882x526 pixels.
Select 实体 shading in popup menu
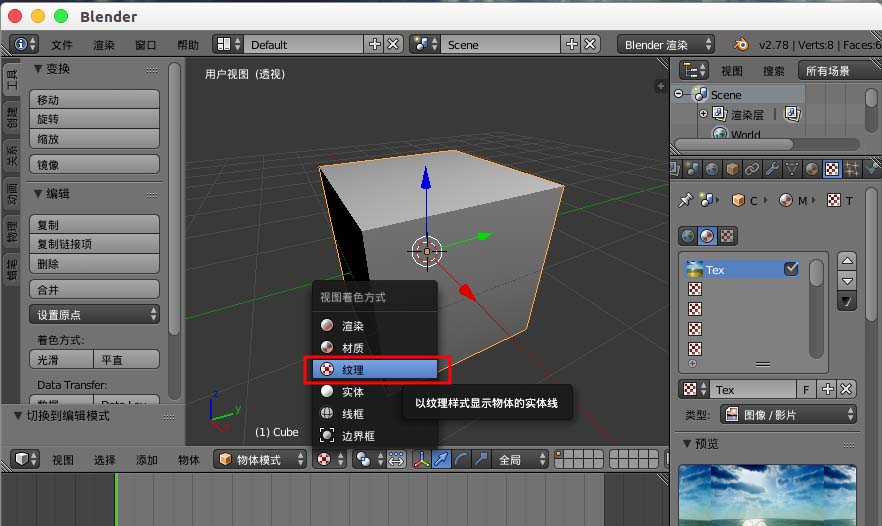[x=375, y=392]
